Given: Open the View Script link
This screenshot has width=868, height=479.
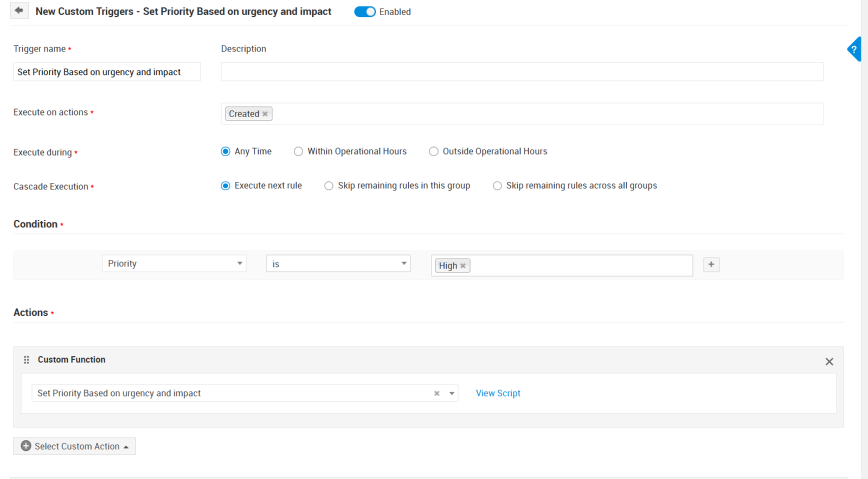Looking at the screenshot, I should (498, 393).
